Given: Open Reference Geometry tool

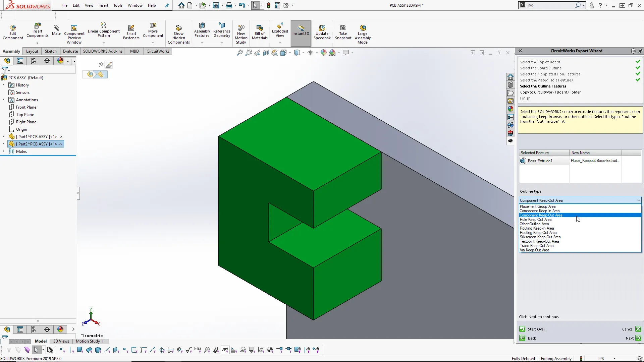Looking at the screenshot, I should coord(222,30).
